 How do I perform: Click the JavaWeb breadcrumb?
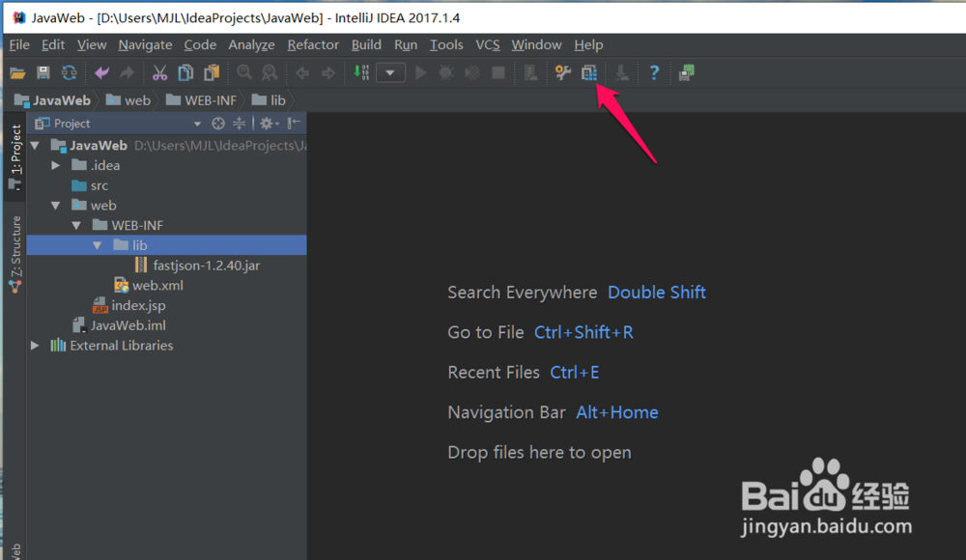click(x=53, y=100)
